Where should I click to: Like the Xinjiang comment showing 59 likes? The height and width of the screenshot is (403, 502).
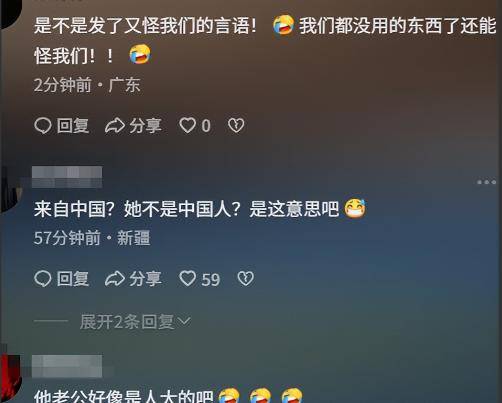click(188, 279)
